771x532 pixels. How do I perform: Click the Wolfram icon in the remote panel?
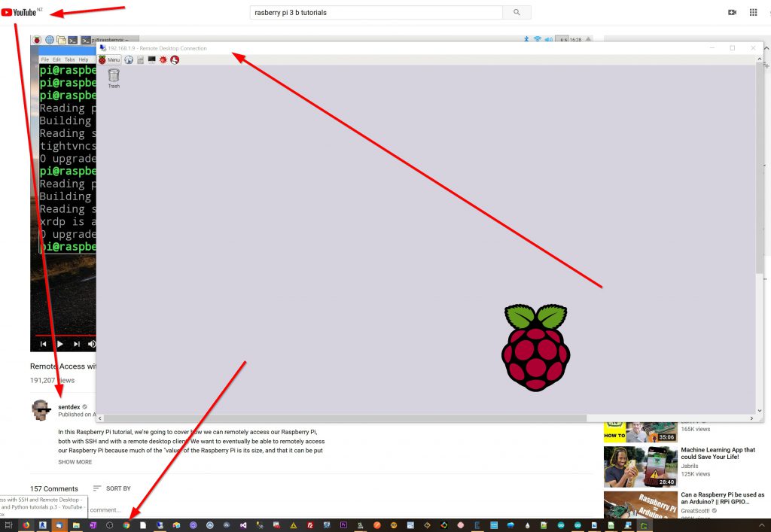[174, 59]
